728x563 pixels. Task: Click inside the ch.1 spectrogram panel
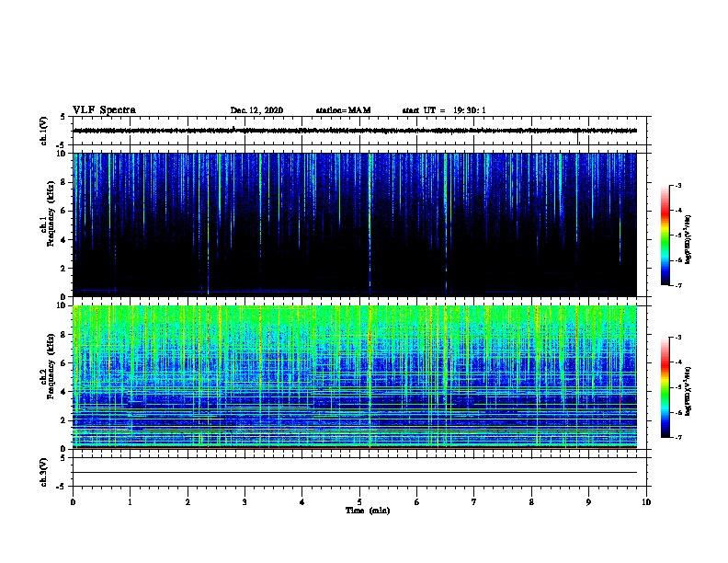click(x=355, y=224)
